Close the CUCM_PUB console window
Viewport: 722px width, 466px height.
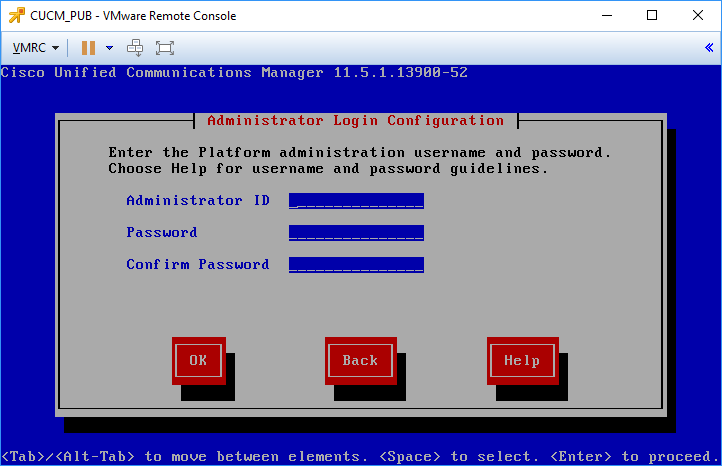698,16
